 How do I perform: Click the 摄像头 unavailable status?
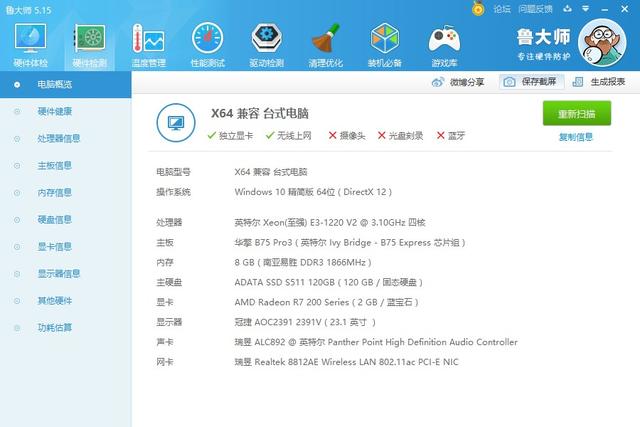point(347,136)
